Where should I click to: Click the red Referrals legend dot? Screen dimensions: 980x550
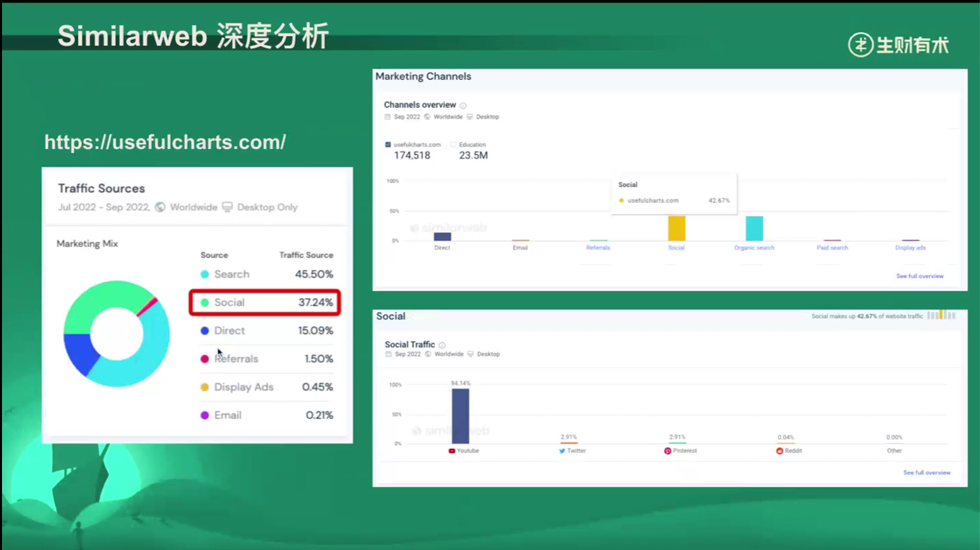[x=205, y=359]
